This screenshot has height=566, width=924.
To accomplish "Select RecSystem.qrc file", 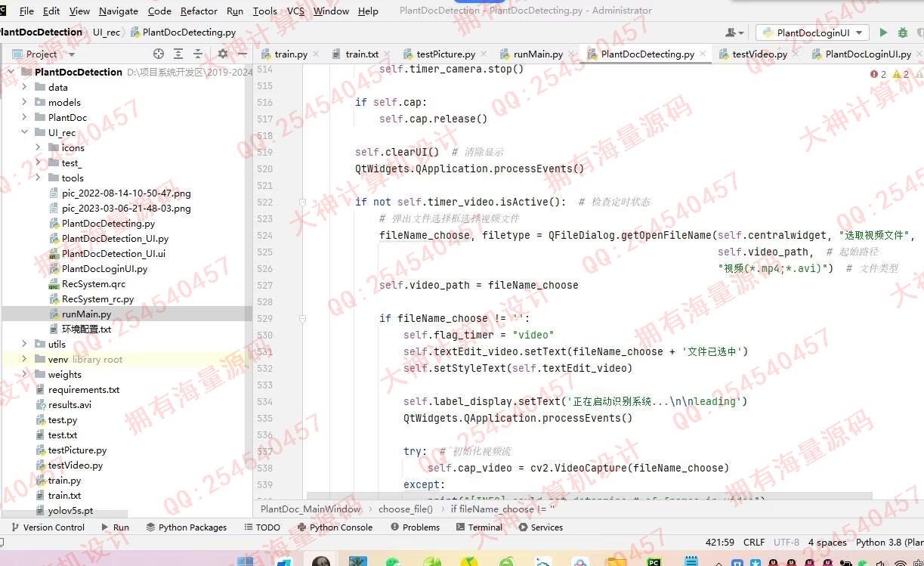I will point(94,283).
